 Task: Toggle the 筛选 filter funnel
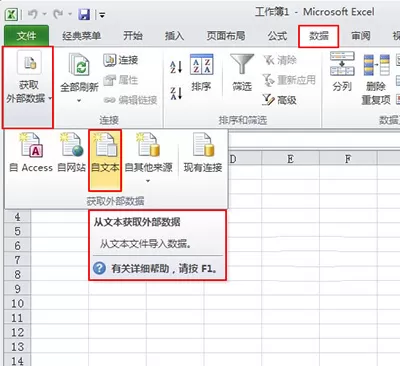[242, 73]
